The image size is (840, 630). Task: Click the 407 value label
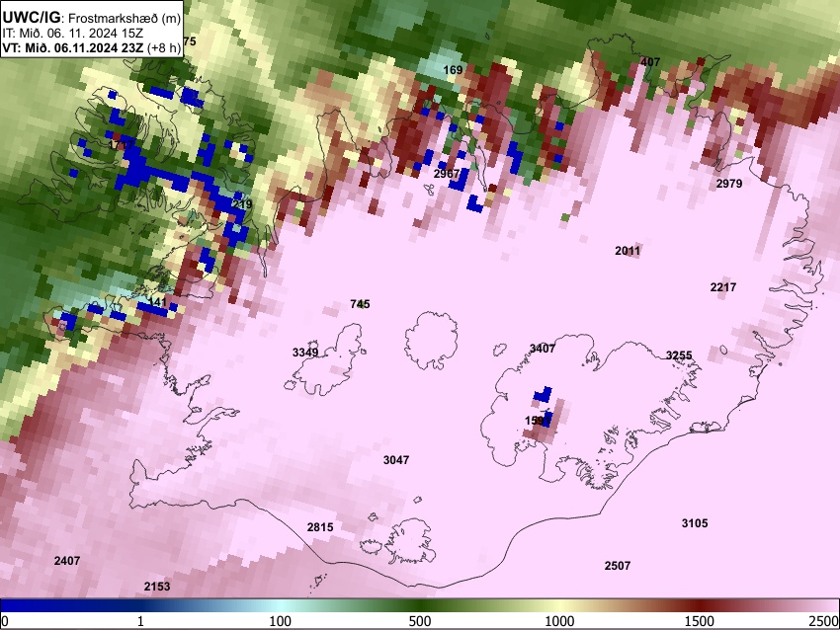650,62
